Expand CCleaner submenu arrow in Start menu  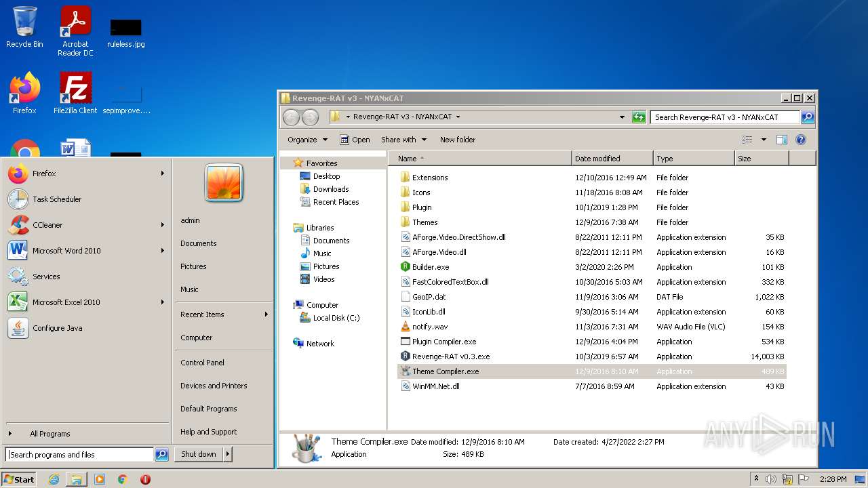point(163,225)
